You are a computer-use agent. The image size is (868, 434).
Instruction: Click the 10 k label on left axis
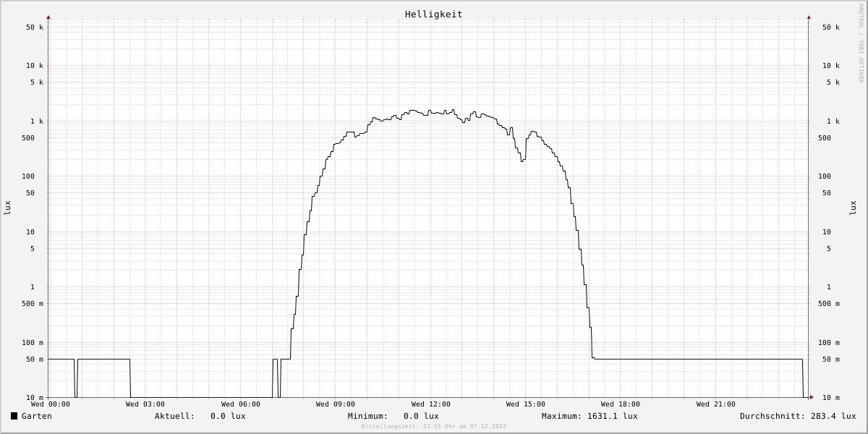[35, 66]
